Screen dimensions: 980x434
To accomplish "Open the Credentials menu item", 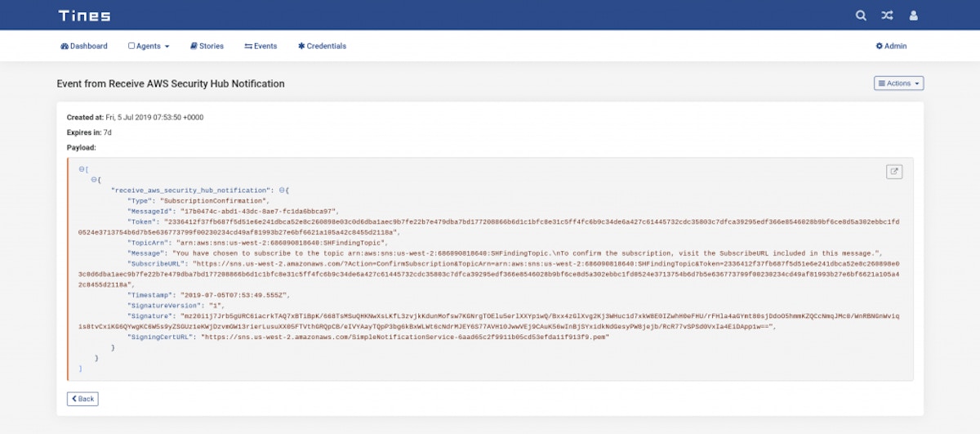I will point(326,47).
